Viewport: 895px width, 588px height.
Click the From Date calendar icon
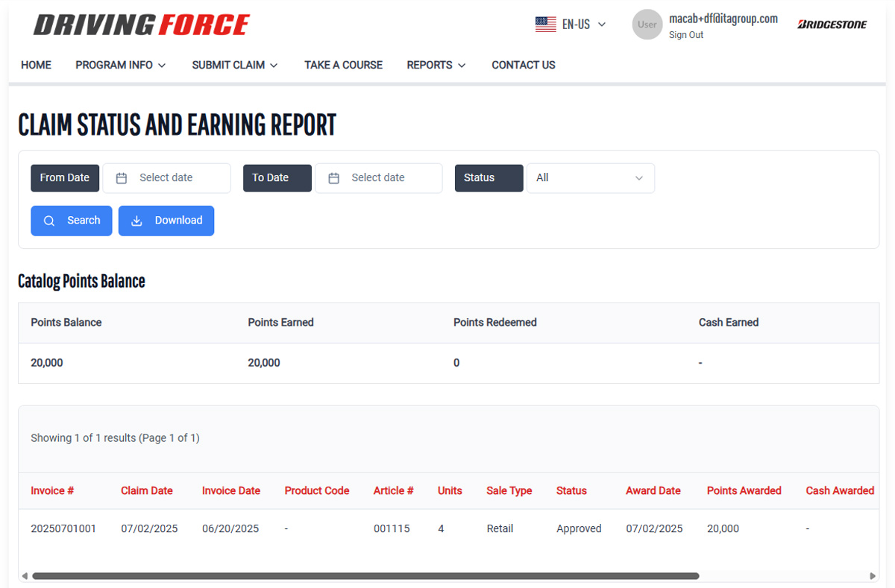[122, 178]
